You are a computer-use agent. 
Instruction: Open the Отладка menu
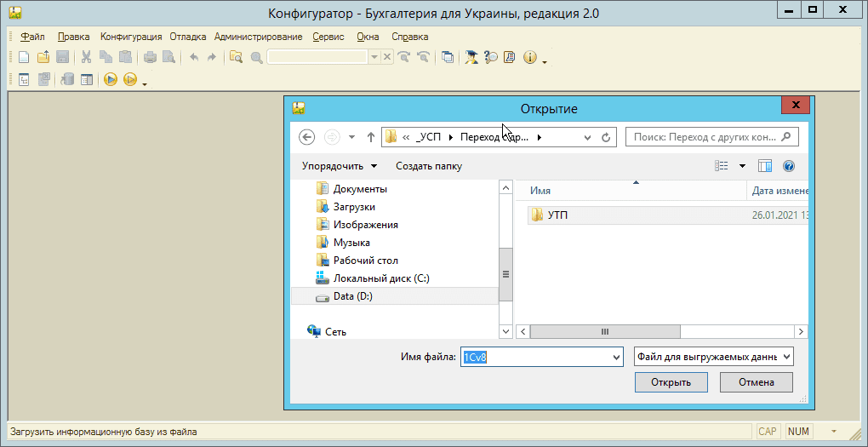coord(188,37)
